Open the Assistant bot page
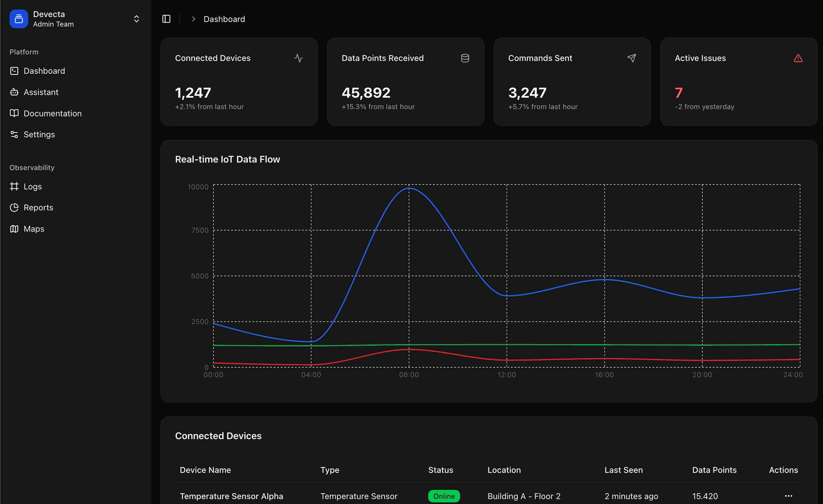This screenshot has height=504, width=823. 41,92
